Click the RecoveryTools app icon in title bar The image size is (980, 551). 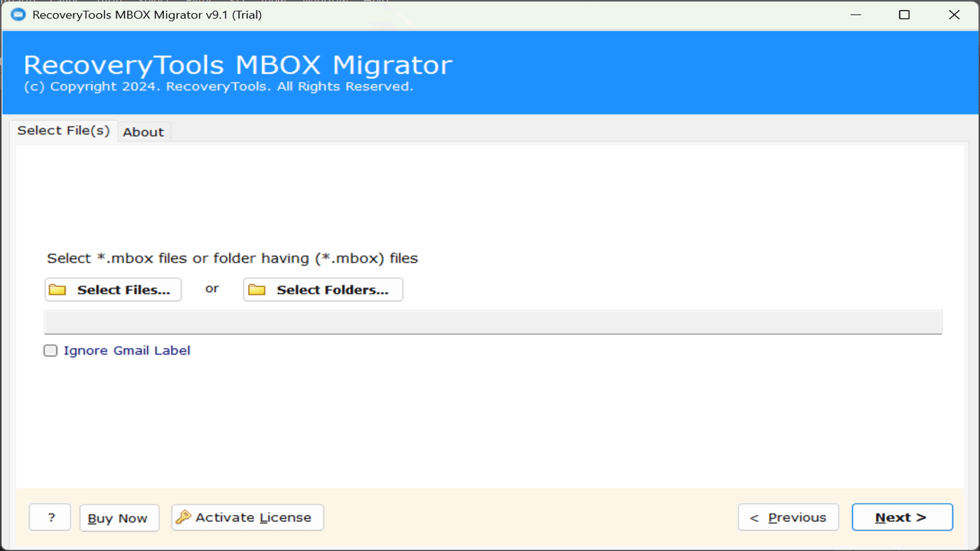pyautogui.click(x=17, y=15)
